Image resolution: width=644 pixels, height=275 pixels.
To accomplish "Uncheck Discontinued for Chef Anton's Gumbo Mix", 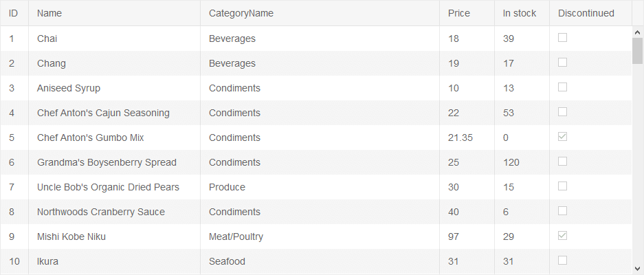I will pyautogui.click(x=562, y=137).
